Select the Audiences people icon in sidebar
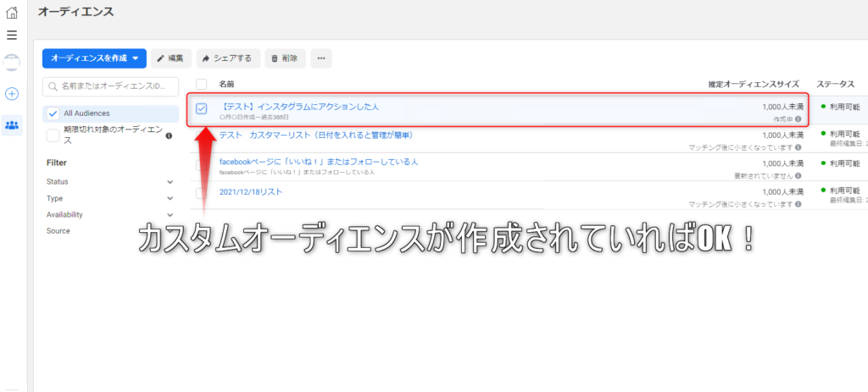Image resolution: width=868 pixels, height=392 pixels. 12,125
